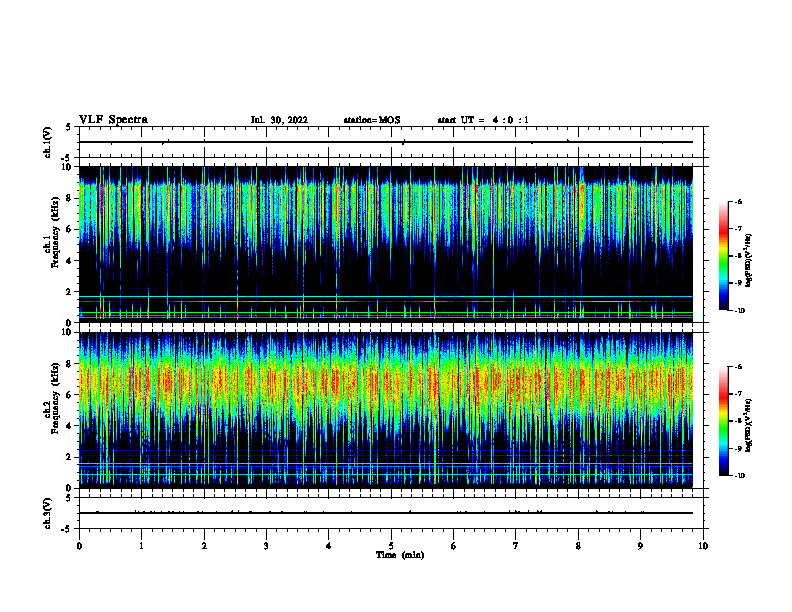Click the "ch.1(V)" waveform axis label
The height and width of the screenshot is (612, 792).
[x=47, y=142]
